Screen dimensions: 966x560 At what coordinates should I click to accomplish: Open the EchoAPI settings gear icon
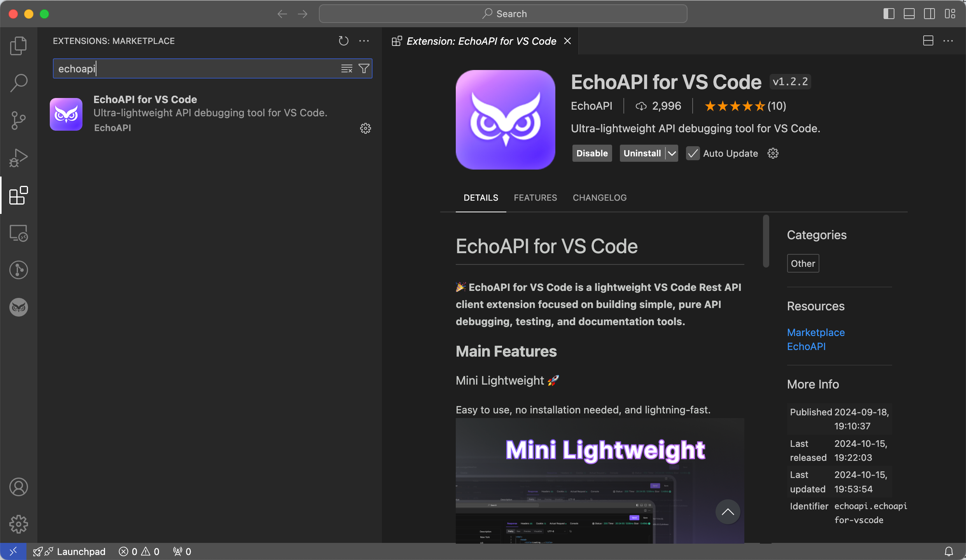click(x=365, y=128)
